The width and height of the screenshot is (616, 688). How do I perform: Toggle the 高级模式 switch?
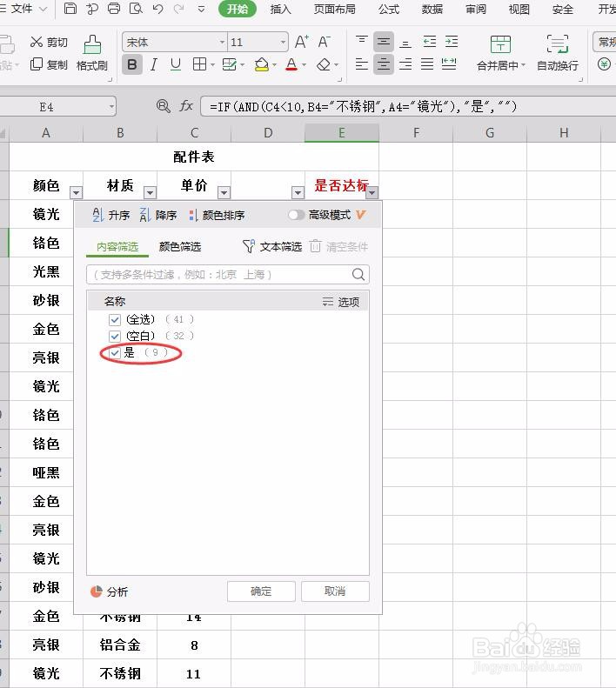click(297, 215)
